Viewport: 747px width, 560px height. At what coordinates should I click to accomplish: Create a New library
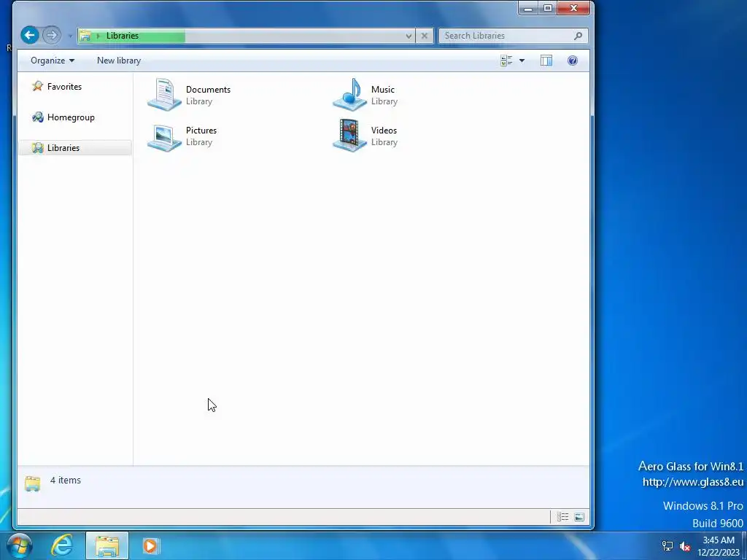click(119, 61)
